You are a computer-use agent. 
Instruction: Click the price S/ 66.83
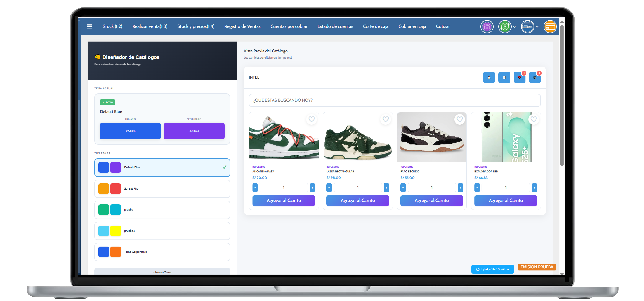(481, 178)
